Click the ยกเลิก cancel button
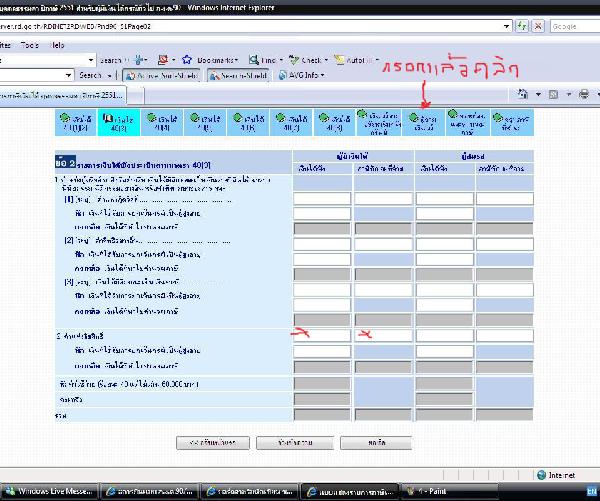This screenshot has width=600, height=501. (376, 443)
